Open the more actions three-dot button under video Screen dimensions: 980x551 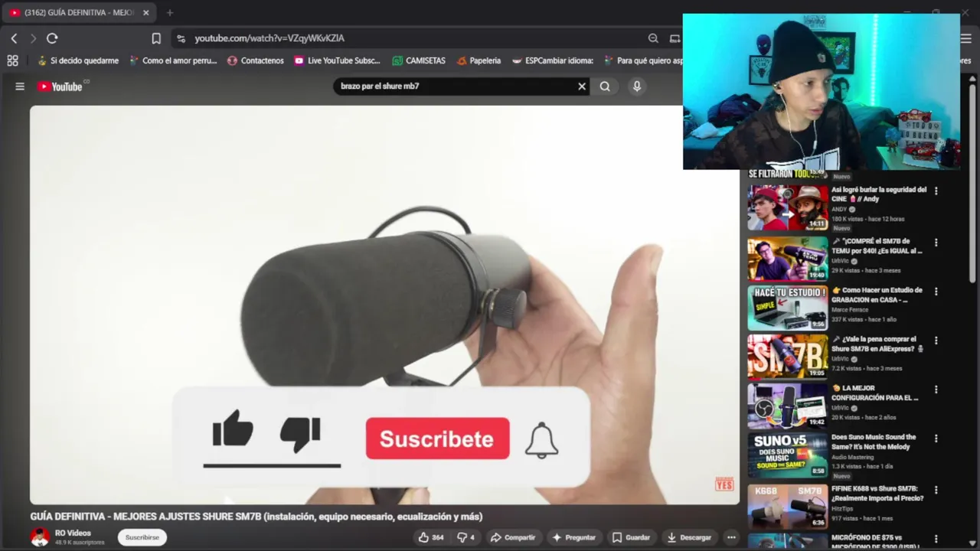731,537
